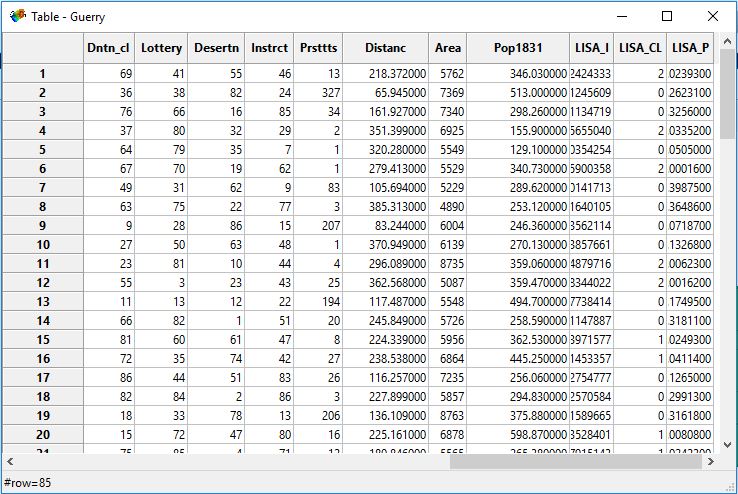738x494 pixels.
Task: Click Area cell 8735
Action: (448, 263)
